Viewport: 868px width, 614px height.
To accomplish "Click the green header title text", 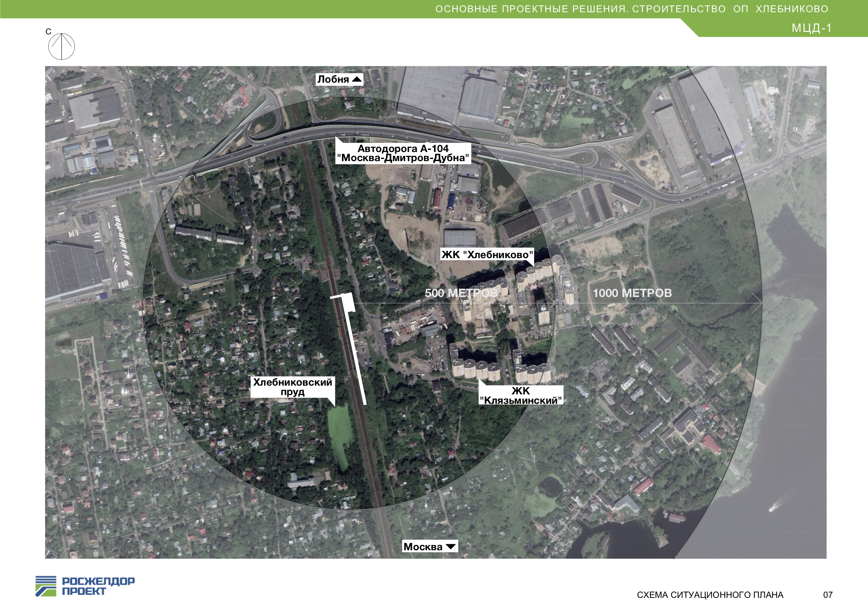I will (x=631, y=9).
